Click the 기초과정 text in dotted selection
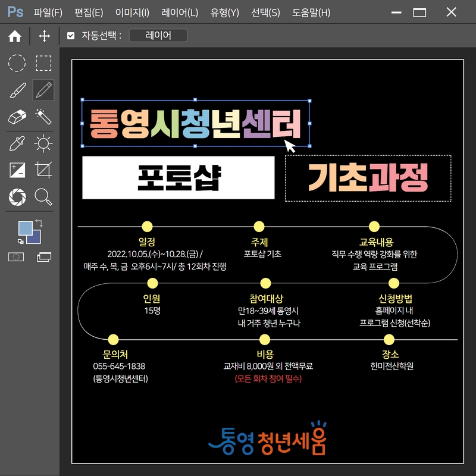Image resolution: width=476 pixels, height=476 pixels. point(368,178)
